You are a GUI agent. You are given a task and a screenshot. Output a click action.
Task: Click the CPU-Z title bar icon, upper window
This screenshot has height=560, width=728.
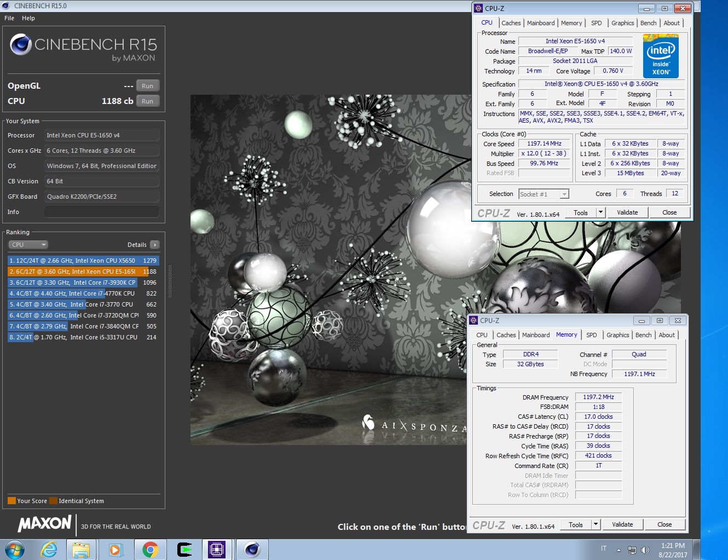coord(478,8)
